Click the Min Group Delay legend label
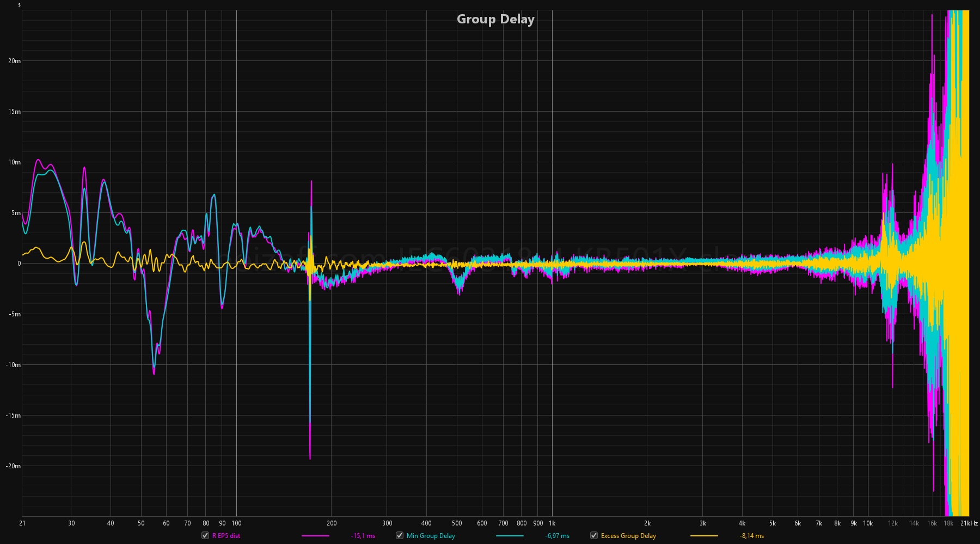980x544 pixels. [431, 536]
